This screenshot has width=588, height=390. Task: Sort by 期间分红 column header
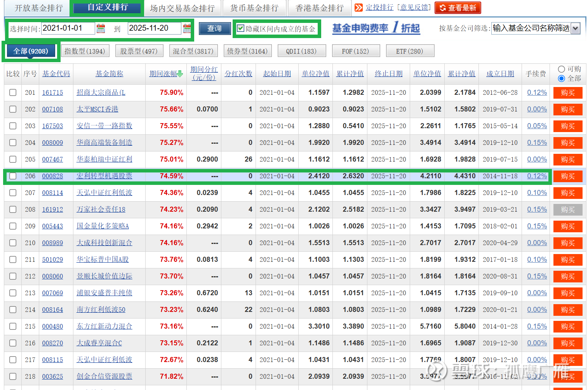pyautogui.click(x=204, y=73)
